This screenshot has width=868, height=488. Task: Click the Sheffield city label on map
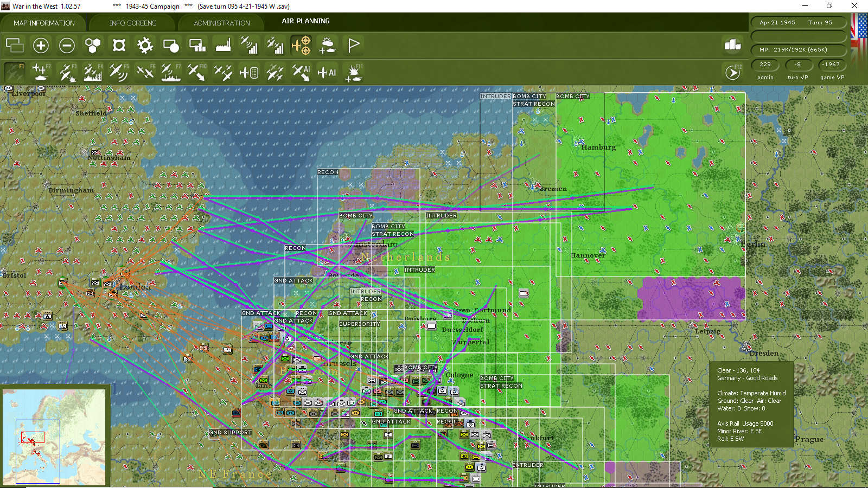coord(91,113)
